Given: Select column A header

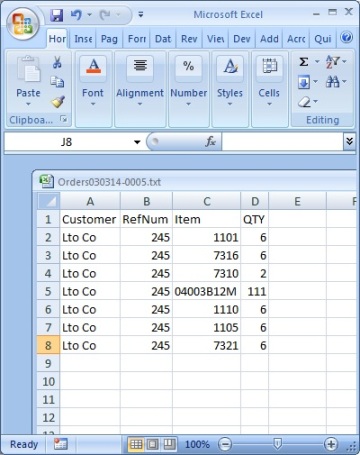Looking at the screenshot, I should tap(90, 201).
